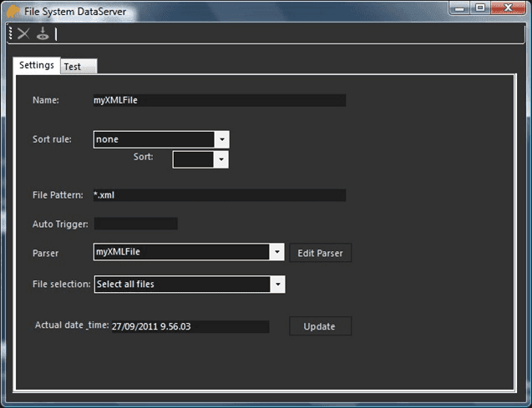The image size is (532, 408).
Task: Click the 'Sort:' label
Action: pyautogui.click(x=143, y=157)
